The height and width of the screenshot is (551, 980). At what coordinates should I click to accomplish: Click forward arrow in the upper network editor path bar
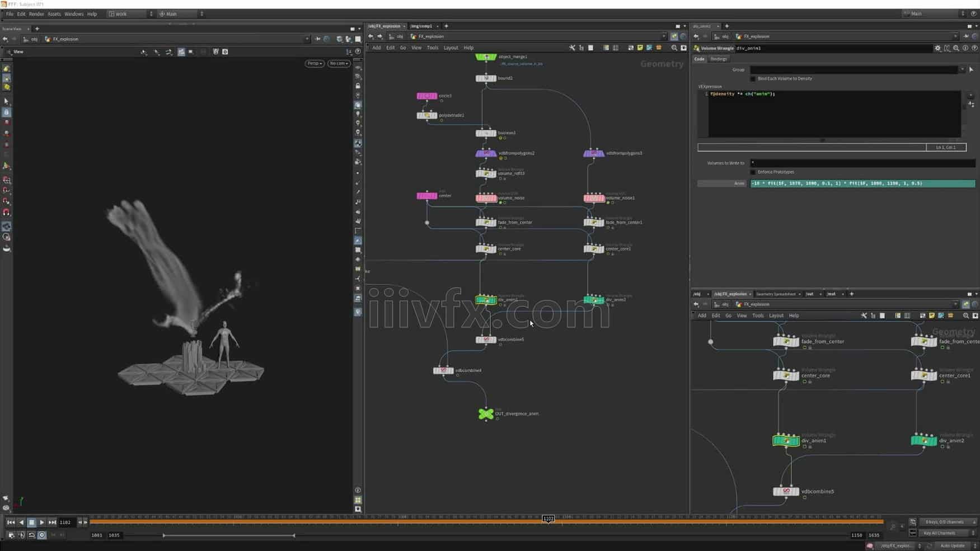click(379, 36)
